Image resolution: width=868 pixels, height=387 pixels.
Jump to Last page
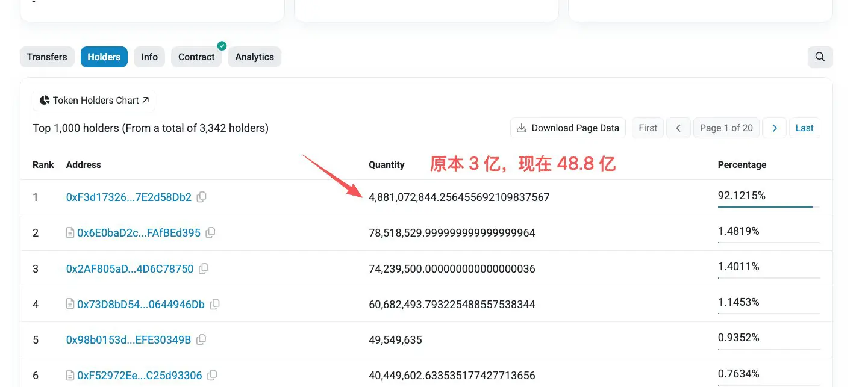805,128
